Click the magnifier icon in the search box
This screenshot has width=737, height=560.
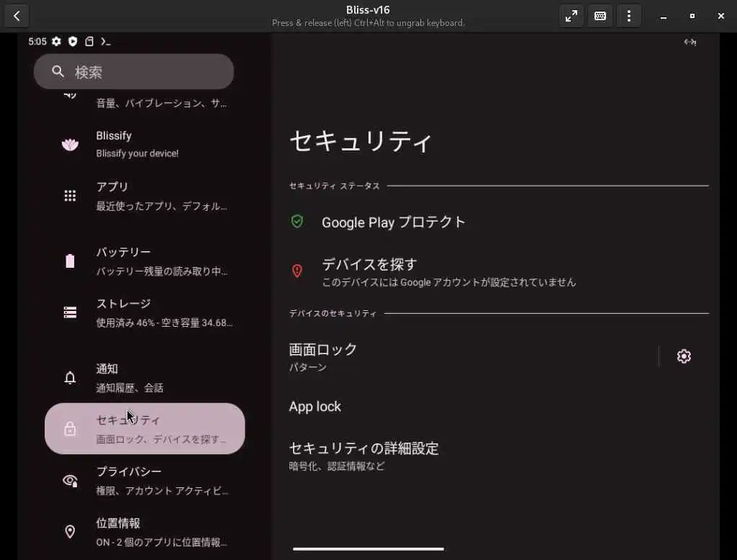tap(58, 71)
